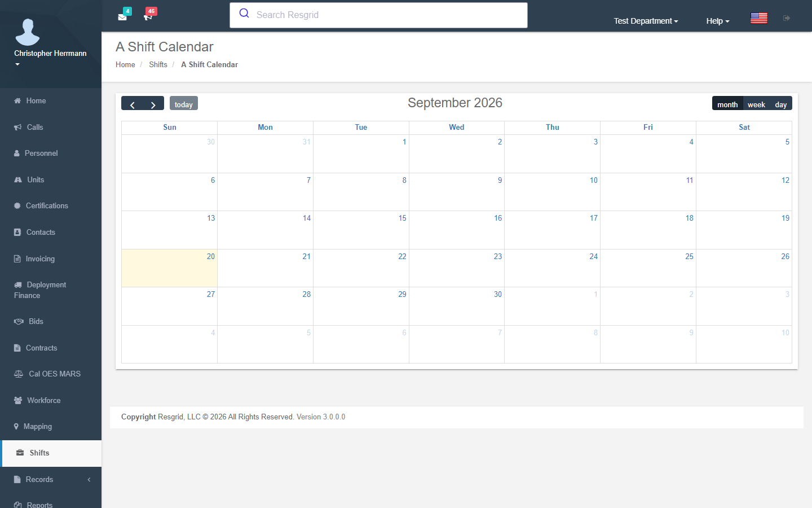
Task: Go to previous month
Action: pos(132,104)
